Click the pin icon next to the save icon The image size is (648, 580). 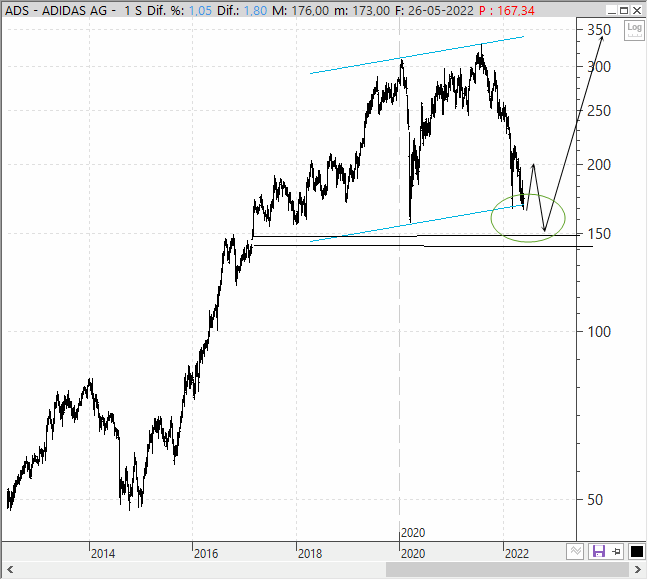point(616,551)
